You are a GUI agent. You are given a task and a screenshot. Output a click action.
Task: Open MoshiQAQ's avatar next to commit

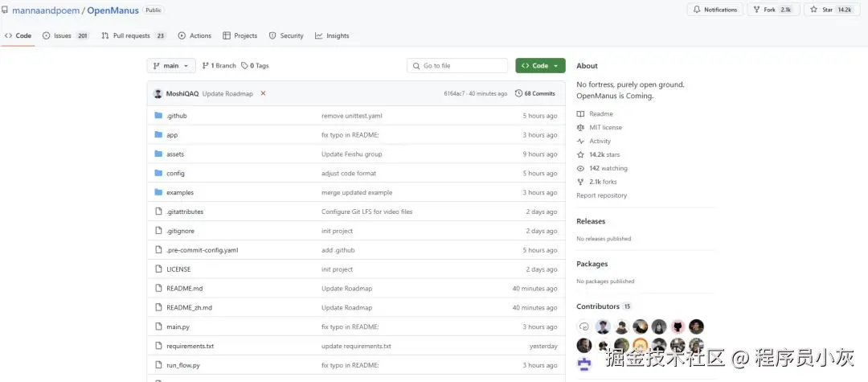tap(158, 93)
